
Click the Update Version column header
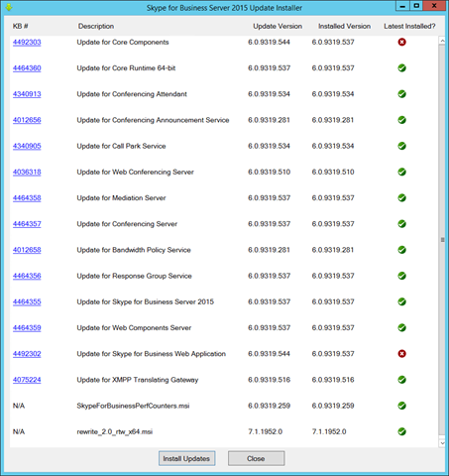click(x=278, y=26)
